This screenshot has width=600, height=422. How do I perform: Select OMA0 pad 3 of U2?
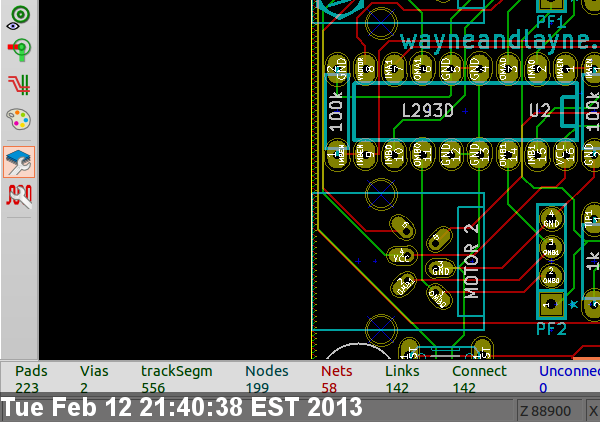click(508, 69)
